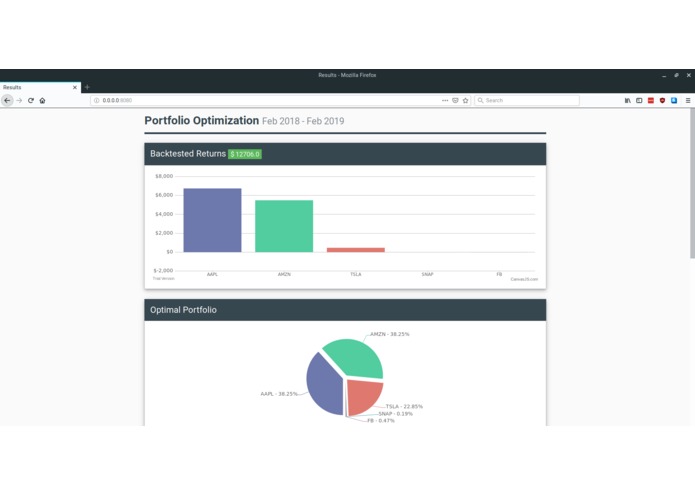Close the Firefox window

click(689, 75)
